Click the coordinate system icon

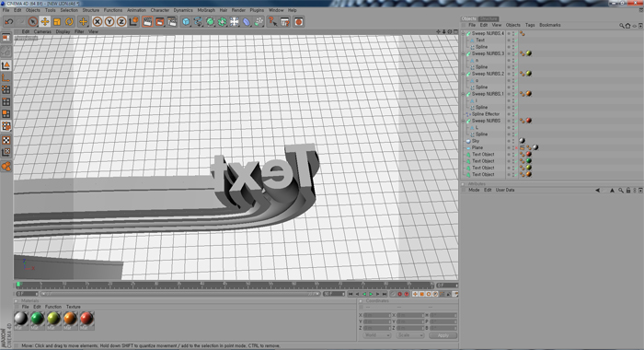click(133, 22)
